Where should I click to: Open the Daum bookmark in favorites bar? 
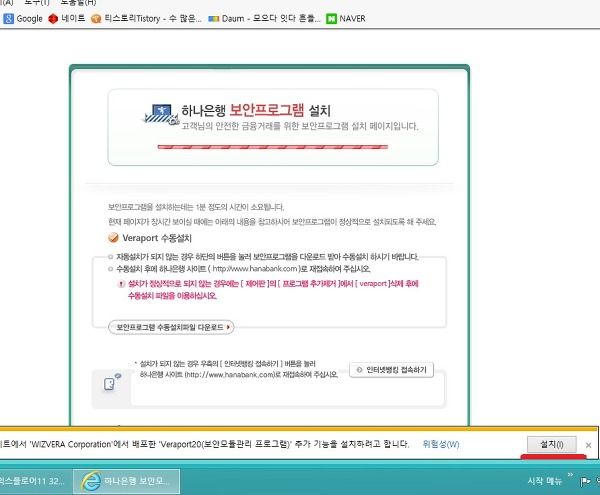coord(264,18)
